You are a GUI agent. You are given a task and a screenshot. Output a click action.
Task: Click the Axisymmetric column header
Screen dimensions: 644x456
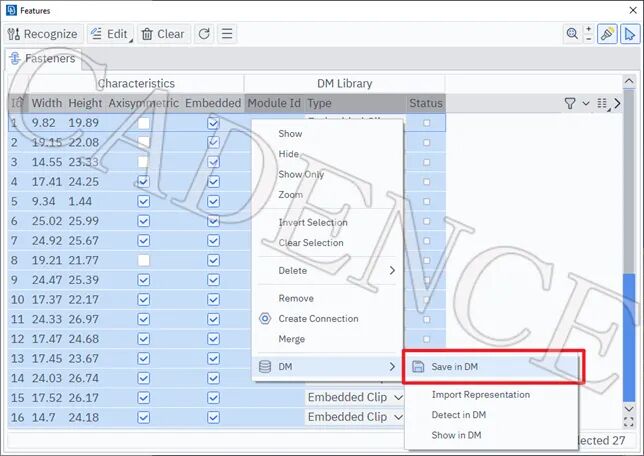coord(144,103)
